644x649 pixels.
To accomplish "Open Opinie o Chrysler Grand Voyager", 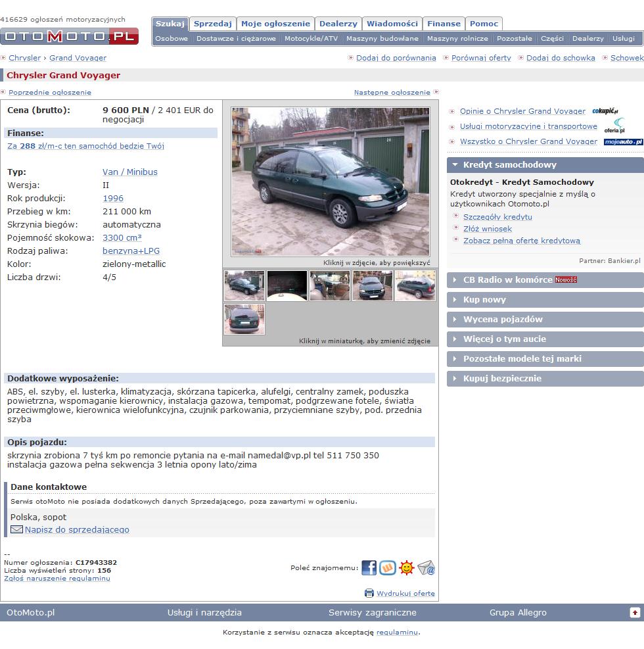I will coord(522,111).
